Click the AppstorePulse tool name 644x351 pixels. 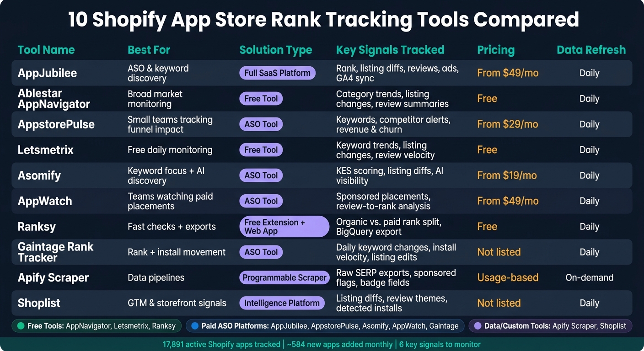(x=56, y=124)
